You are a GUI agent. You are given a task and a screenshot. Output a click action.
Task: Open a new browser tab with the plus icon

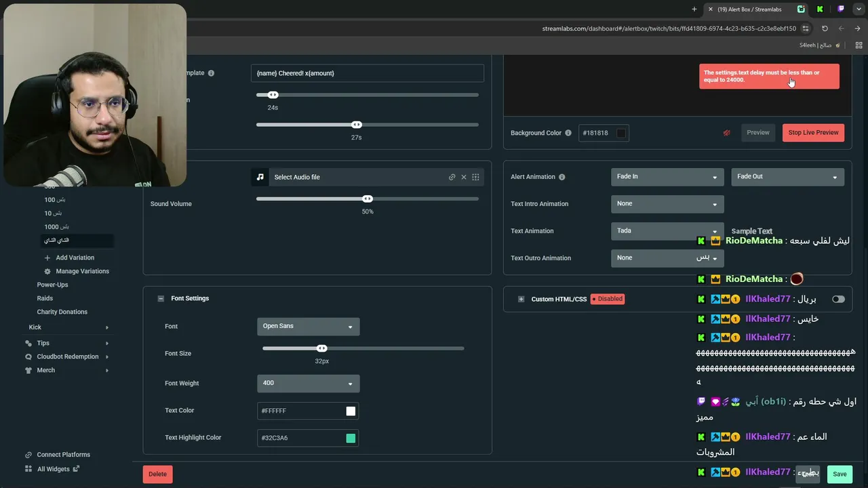[694, 9]
